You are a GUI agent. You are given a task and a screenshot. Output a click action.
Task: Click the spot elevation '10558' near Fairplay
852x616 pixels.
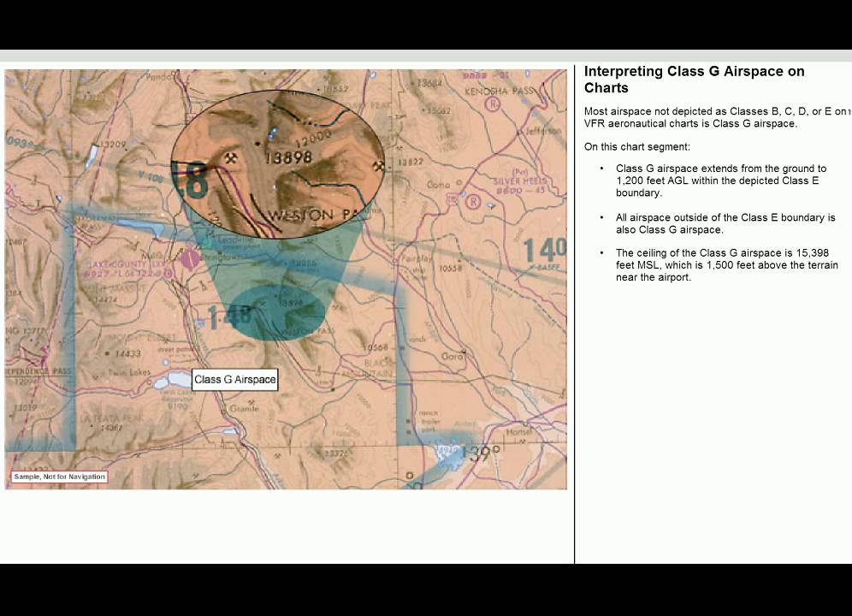click(x=451, y=268)
